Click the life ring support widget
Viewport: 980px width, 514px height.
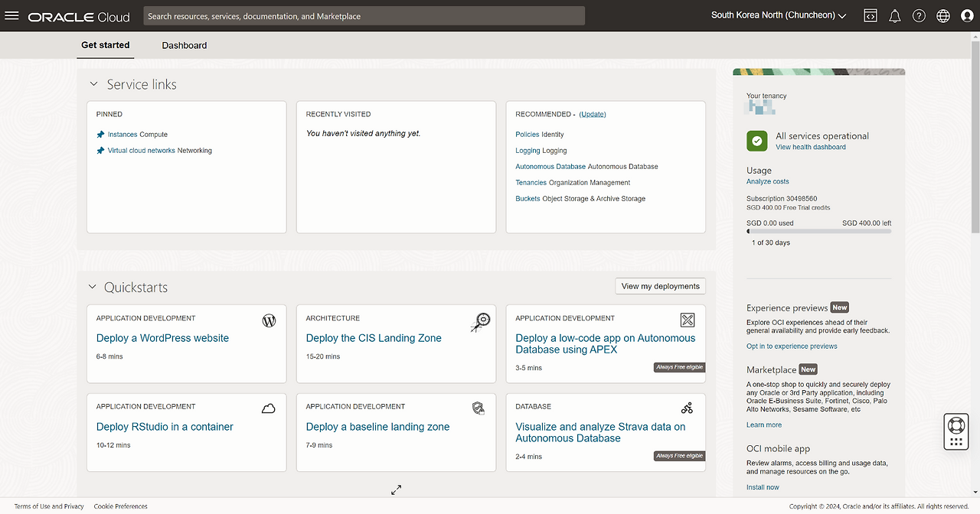click(x=955, y=425)
